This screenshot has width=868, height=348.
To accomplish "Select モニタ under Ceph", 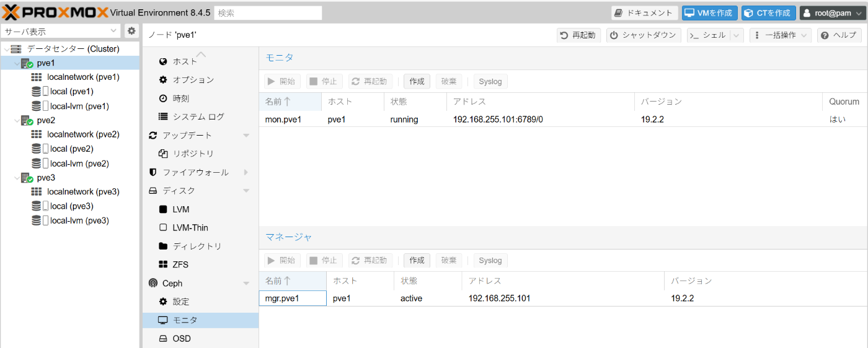I will point(200,320).
